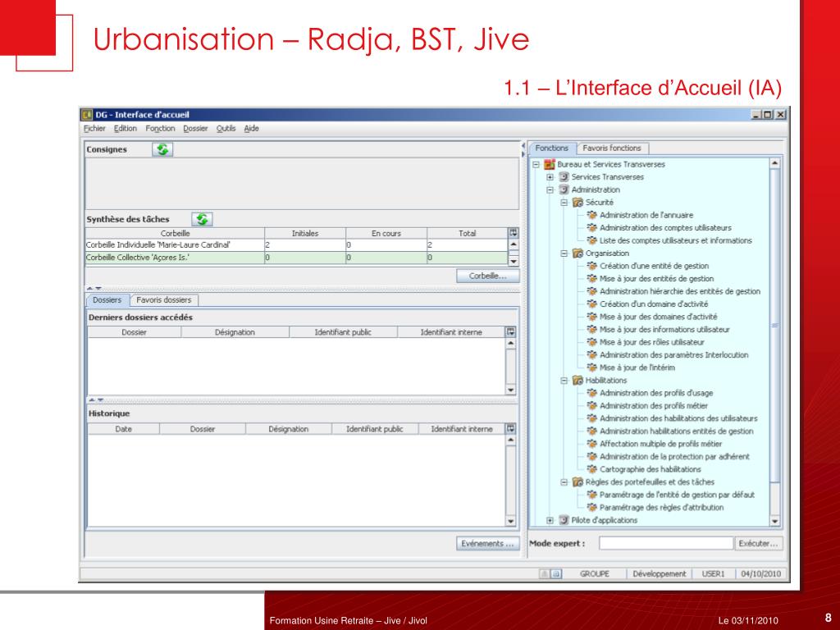
Task: Open the Outils menu
Action: point(226,129)
